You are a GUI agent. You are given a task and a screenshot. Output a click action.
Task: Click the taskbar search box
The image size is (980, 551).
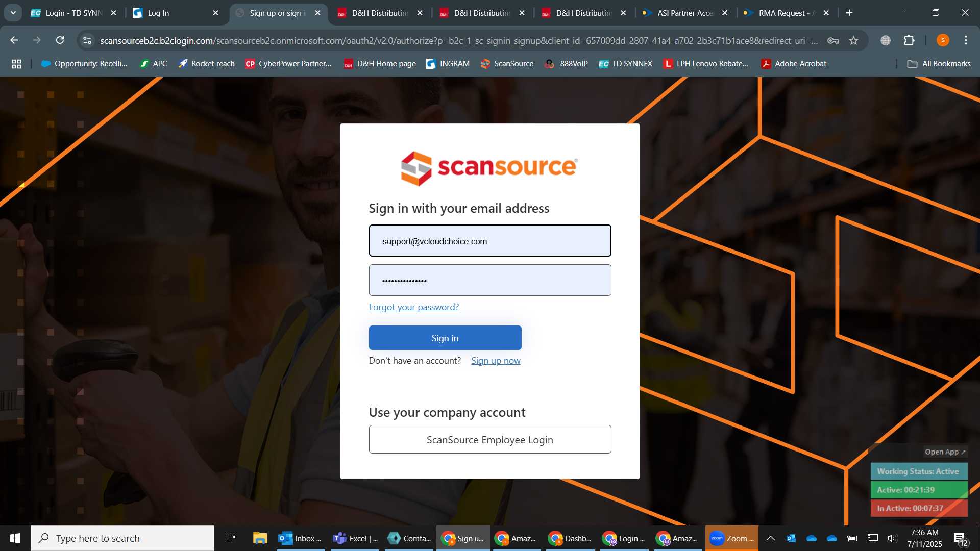tap(122, 538)
